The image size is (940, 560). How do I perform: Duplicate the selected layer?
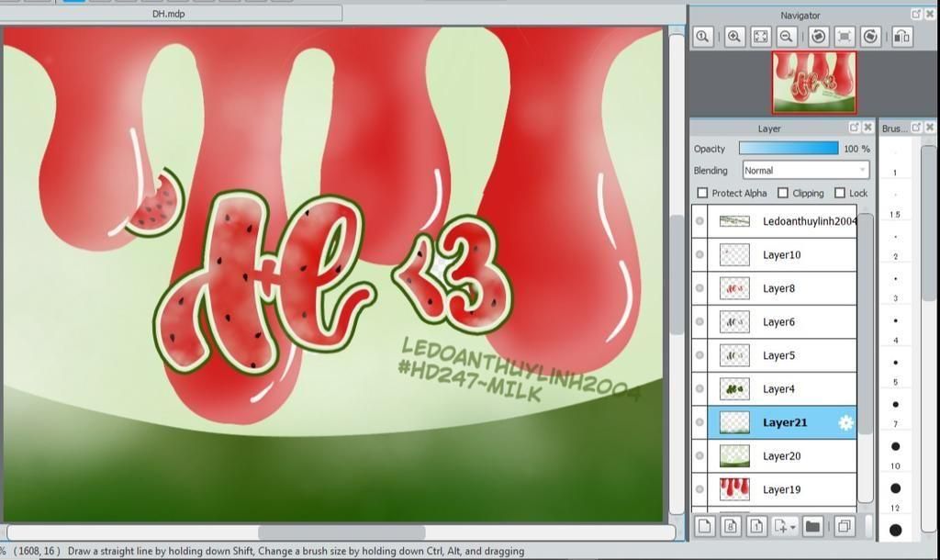pos(844,526)
